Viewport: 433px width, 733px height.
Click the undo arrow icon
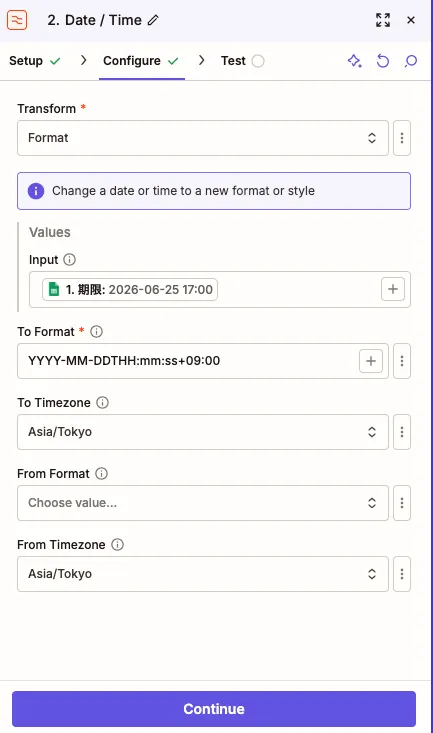click(382, 61)
